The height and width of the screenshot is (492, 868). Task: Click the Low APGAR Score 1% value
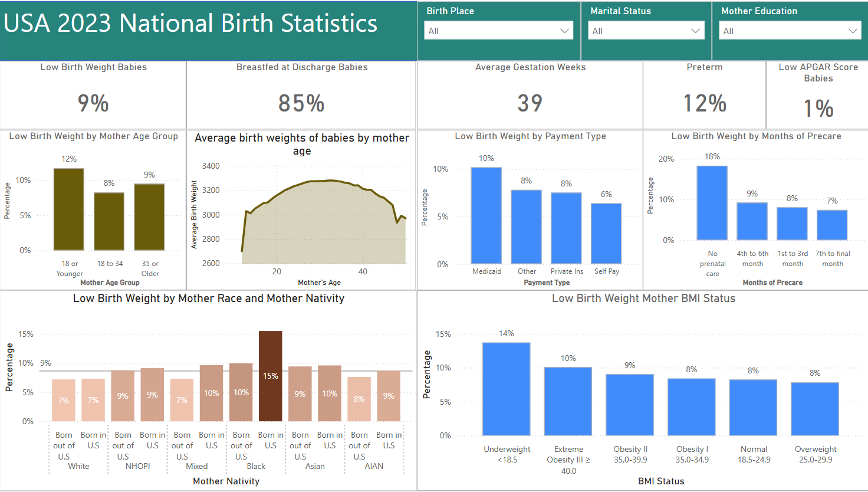coord(818,108)
